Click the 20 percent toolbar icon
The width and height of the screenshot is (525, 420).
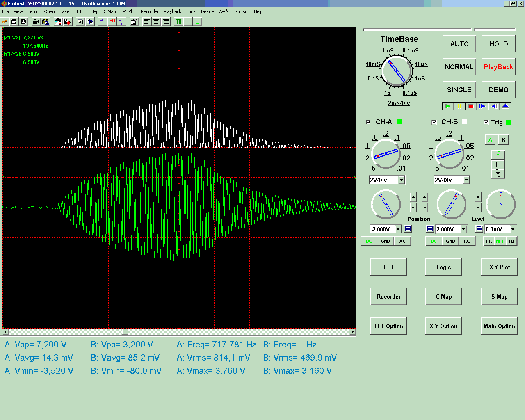[103, 22]
